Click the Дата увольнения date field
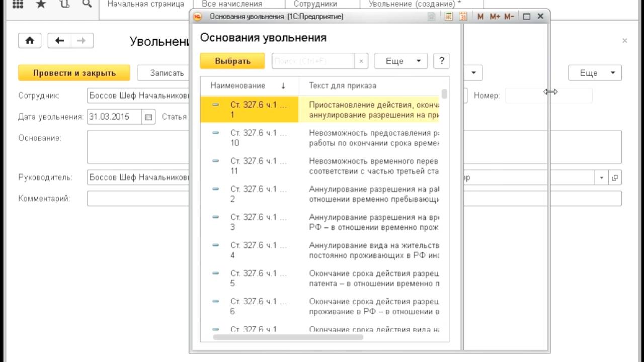Viewport: 644px width, 362px height. (115, 117)
